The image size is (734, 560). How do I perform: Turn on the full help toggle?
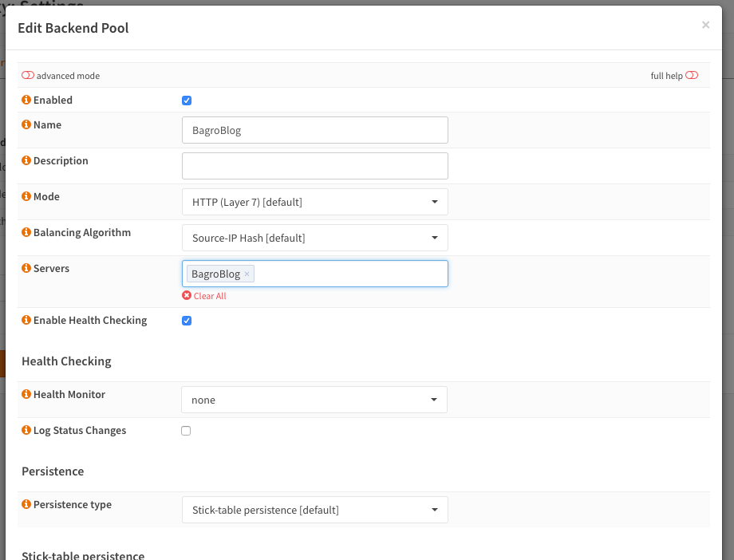[692, 76]
